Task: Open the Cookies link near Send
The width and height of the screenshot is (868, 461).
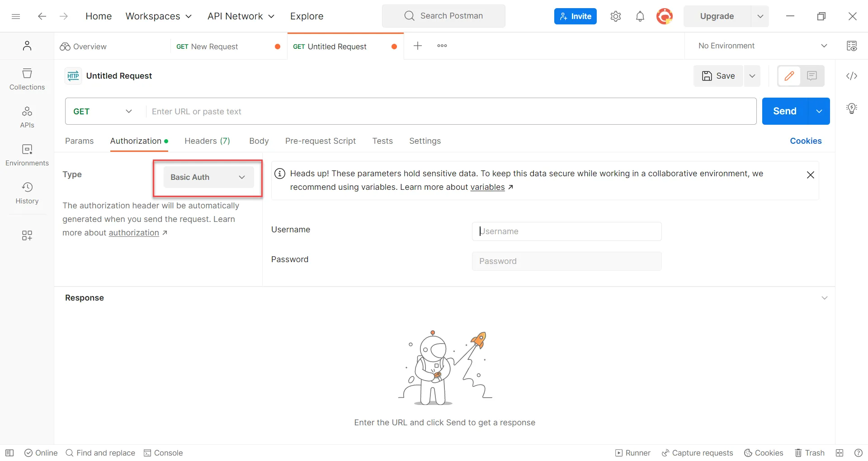Action: (806, 141)
